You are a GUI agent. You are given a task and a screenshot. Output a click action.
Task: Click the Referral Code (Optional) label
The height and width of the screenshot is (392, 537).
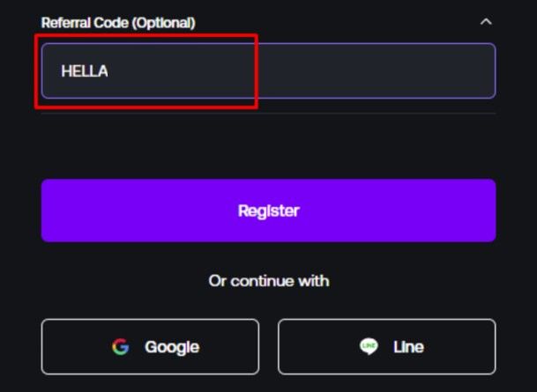tap(118, 21)
